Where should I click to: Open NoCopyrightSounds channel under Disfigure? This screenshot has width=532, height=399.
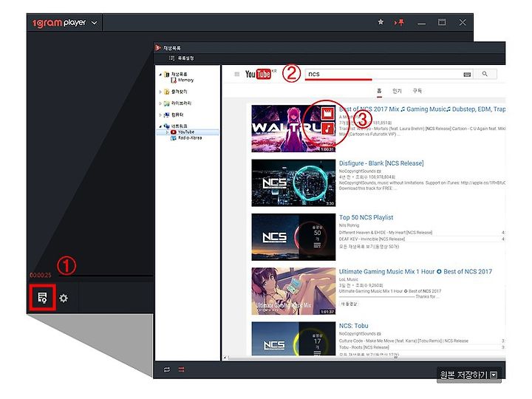tap(358, 171)
